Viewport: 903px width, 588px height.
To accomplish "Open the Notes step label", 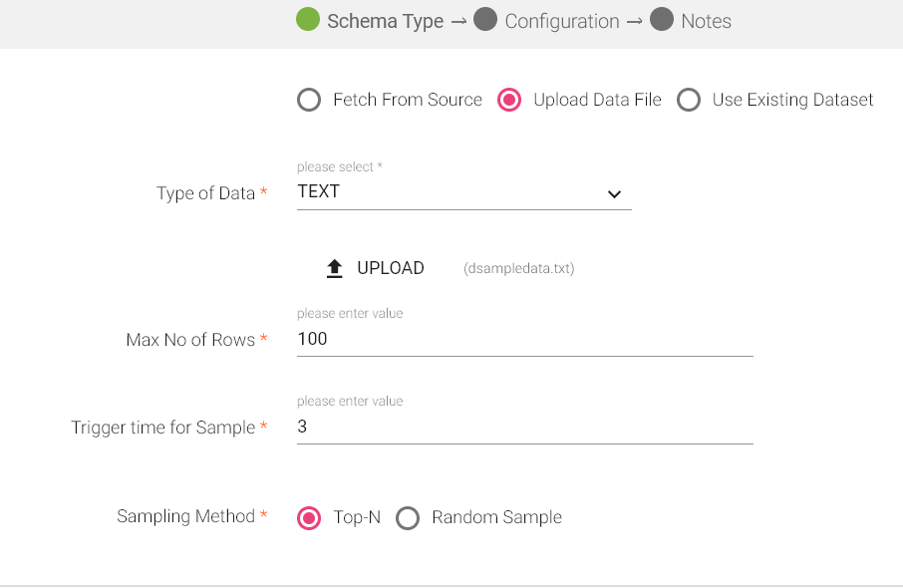I will pos(706,21).
